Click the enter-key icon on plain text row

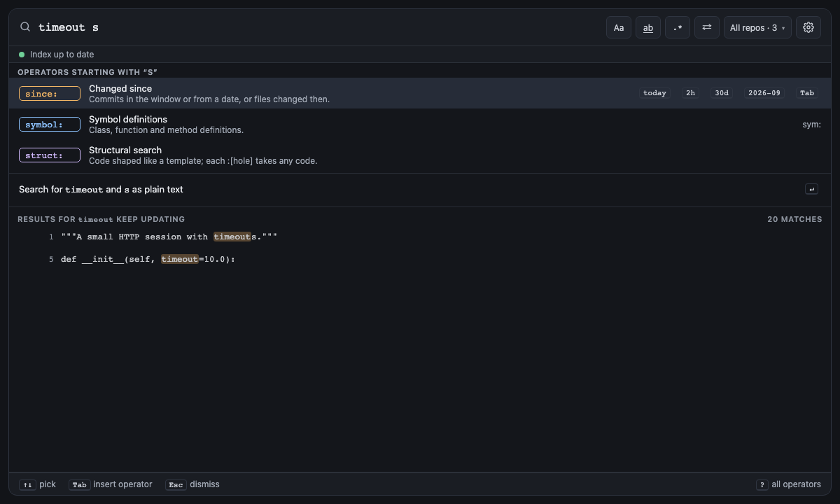[x=811, y=189]
